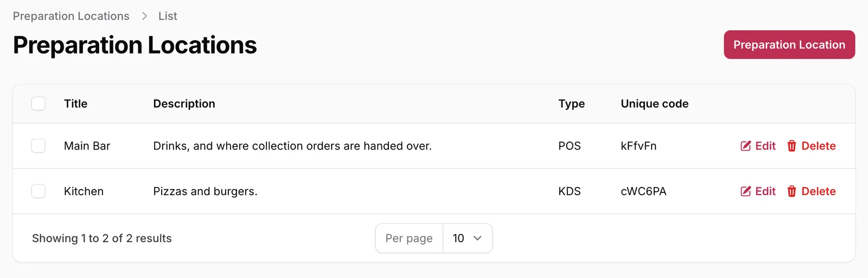Viewport: 868px width, 278px height.
Task: Toggle the select-all checkbox in table header
Action: (x=39, y=104)
